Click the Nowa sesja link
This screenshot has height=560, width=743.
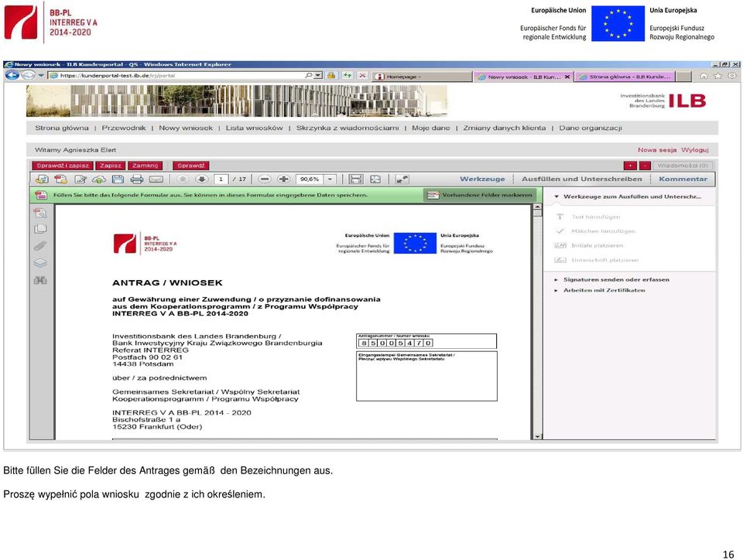pos(657,149)
